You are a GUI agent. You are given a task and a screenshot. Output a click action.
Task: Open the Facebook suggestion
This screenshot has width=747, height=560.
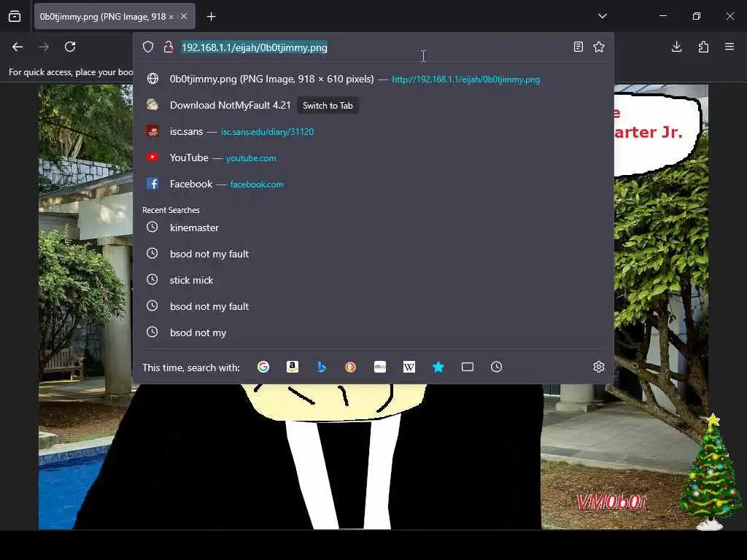(373, 184)
